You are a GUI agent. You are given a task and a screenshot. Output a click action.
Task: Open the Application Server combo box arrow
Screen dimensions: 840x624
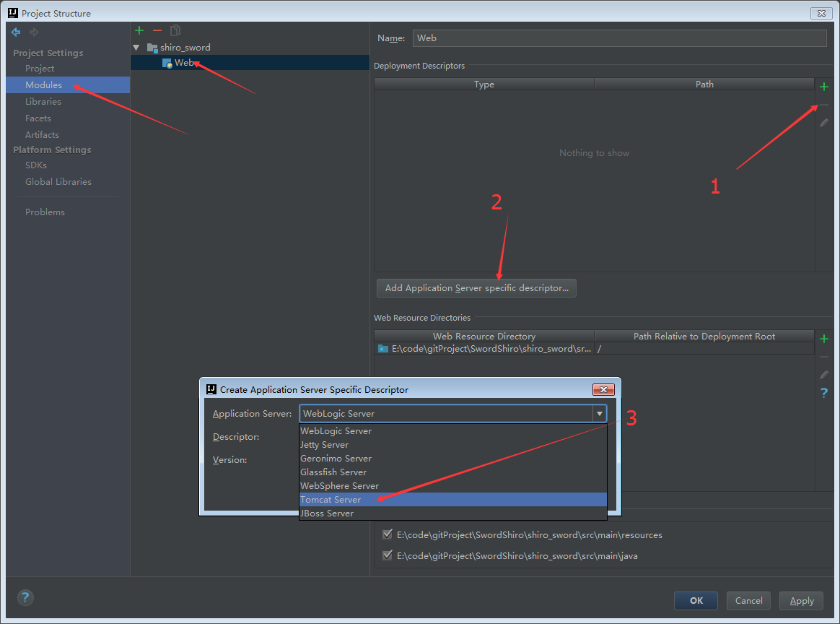pyautogui.click(x=598, y=414)
